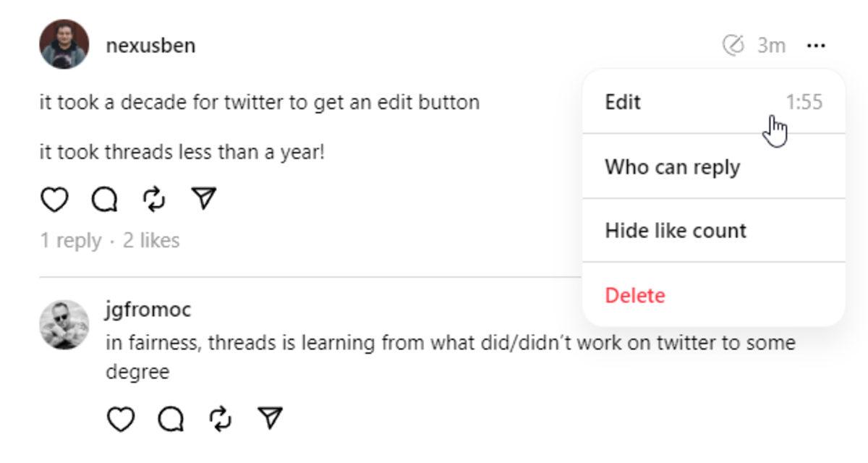
Task: Toggle Hide like count option
Action: click(x=675, y=231)
